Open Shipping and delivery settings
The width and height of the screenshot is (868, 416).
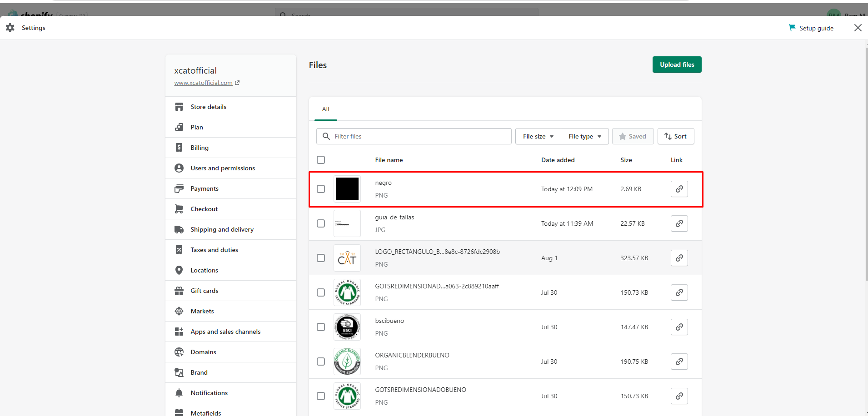pyautogui.click(x=231, y=229)
